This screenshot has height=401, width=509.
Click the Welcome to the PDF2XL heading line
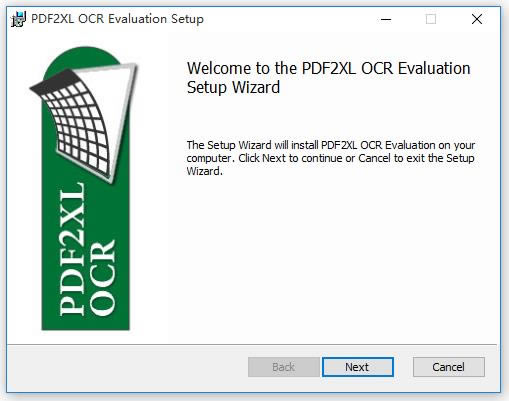(329, 68)
